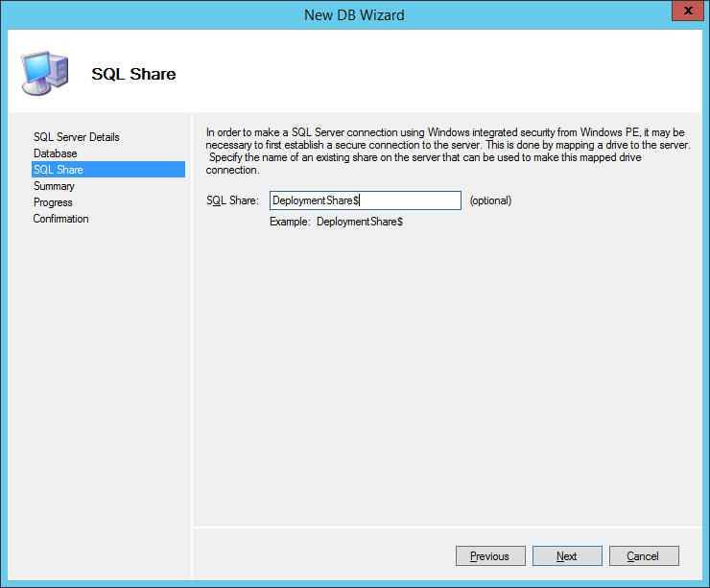Select the highlighted SQL Share step
The height and width of the screenshot is (588, 710).
pos(59,170)
